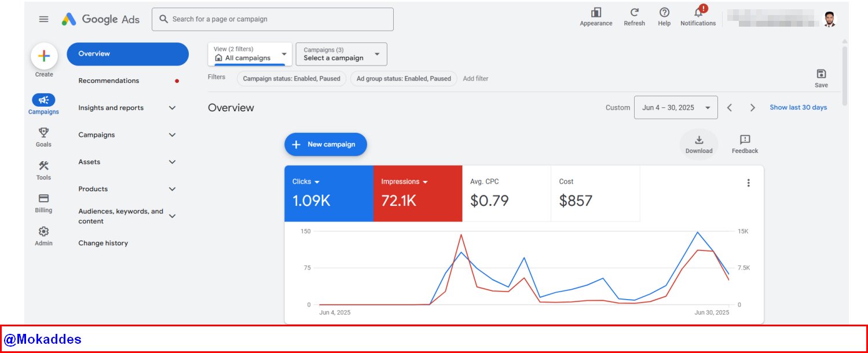Open the account profile avatar
This screenshot has height=353, width=868.
[830, 19]
